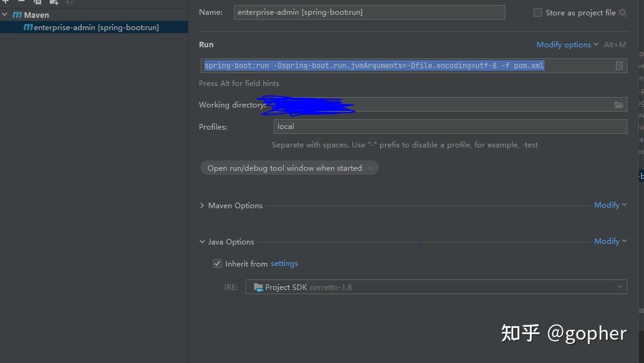Open the JRE selection dropdown

pyautogui.click(x=618, y=287)
